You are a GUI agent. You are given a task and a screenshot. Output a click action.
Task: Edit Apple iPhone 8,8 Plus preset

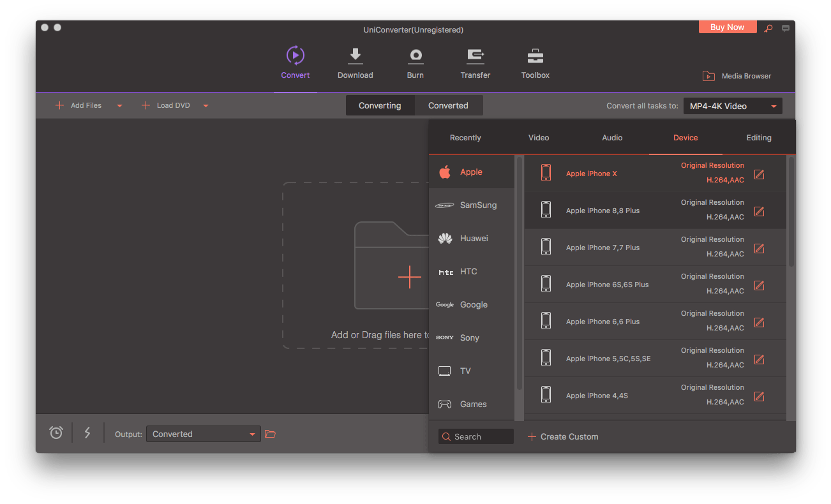point(759,211)
